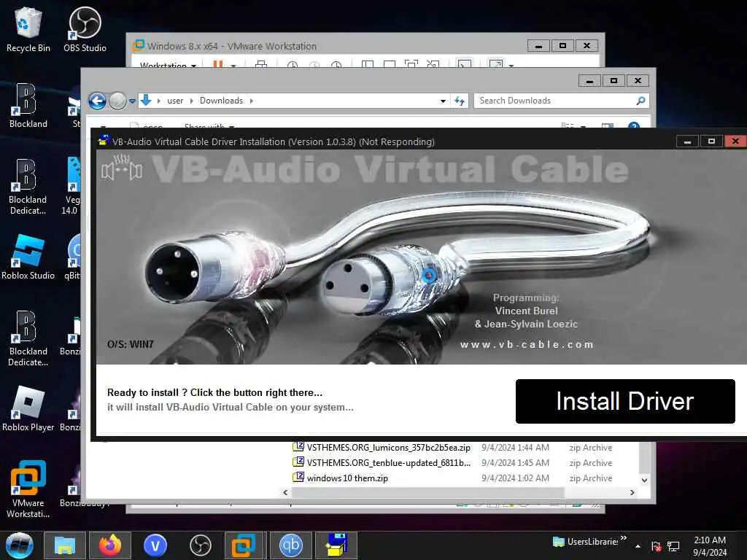Screen dimensions: 747x560
Task: Open the UsersLibraries taskbar toolbar folder
Action: 585,542
